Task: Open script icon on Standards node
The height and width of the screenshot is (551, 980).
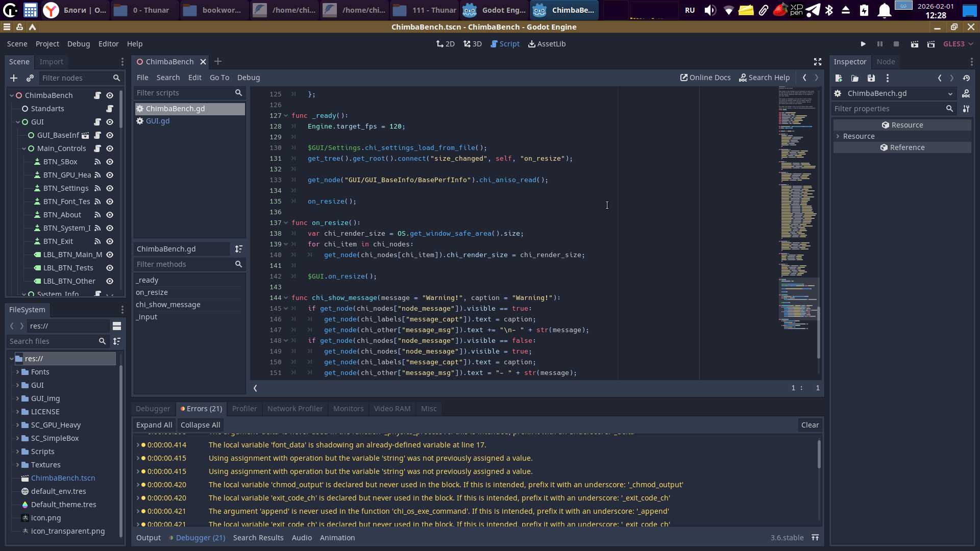Action: tap(109, 109)
